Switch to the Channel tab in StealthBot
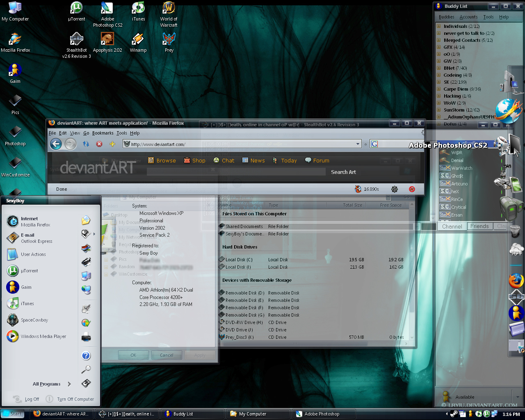 (x=452, y=226)
